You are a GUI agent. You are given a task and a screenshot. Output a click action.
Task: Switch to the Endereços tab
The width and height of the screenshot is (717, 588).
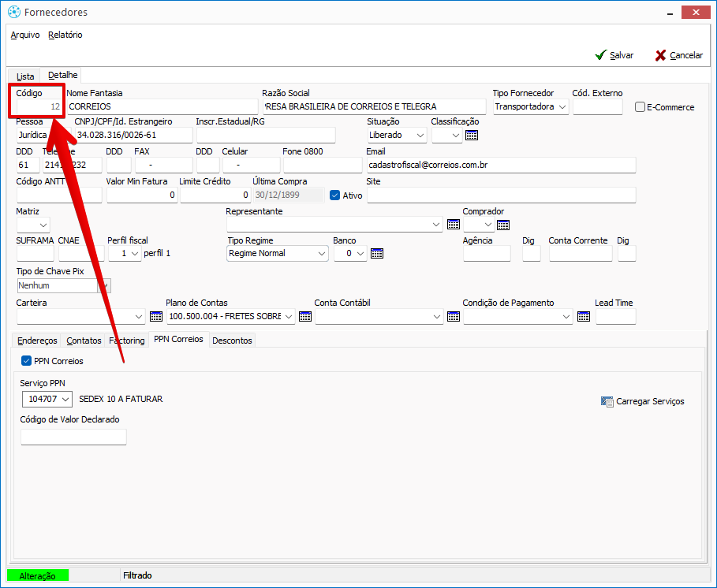point(37,341)
